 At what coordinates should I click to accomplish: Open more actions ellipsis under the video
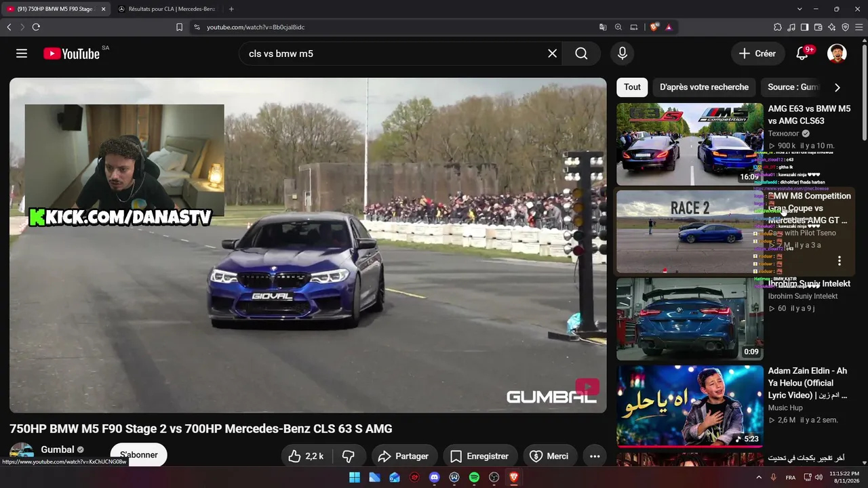[595, 456]
